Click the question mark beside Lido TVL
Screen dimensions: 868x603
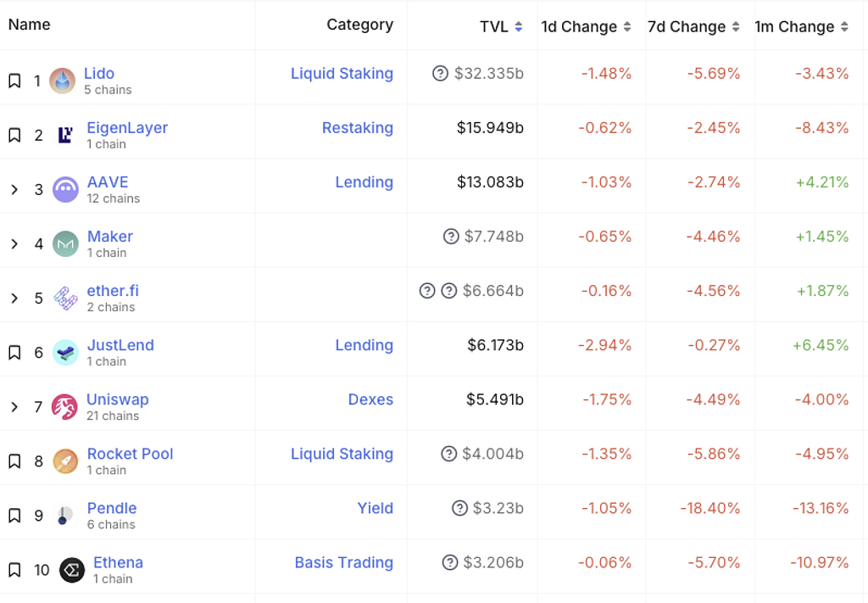440,74
